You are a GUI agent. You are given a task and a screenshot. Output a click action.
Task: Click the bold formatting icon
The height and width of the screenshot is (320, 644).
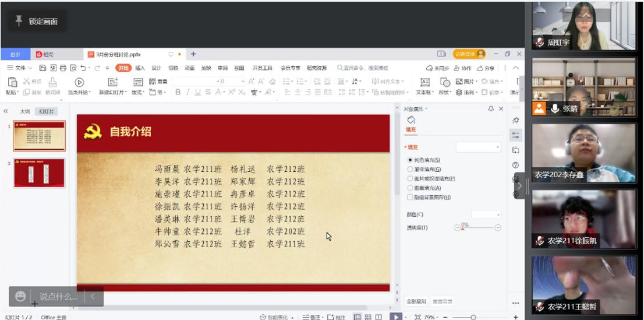[x=178, y=92]
